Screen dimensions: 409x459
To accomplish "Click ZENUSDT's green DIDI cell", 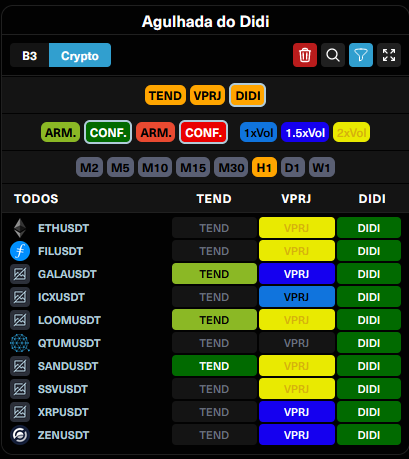I will pos(369,435).
